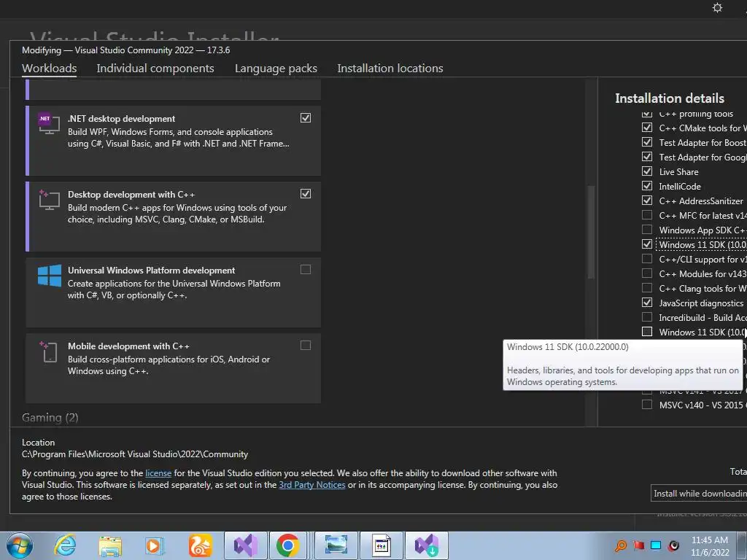Screen dimensions: 747x560
Task: Open Windows Explorer folder icon in taskbar
Action: click(x=110, y=545)
